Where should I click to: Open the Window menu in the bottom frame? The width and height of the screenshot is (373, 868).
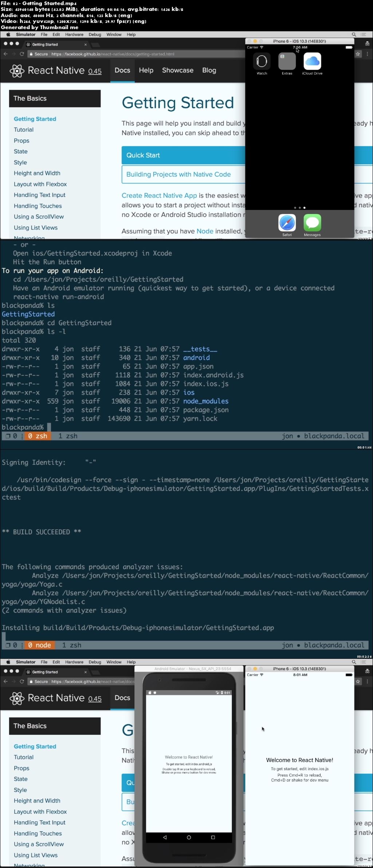click(x=114, y=662)
